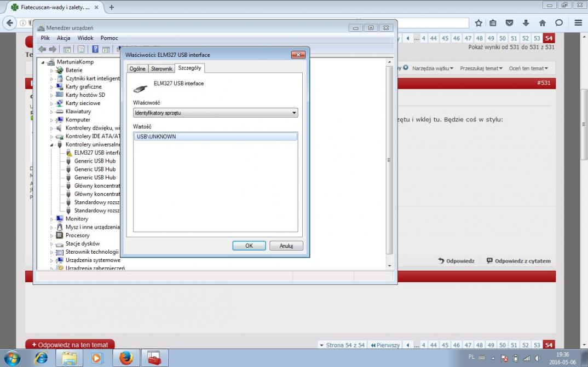The height and width of the screenshot is (367, 588).
Task: Expand the Klawiatury node
Action: tap(52, 112)
